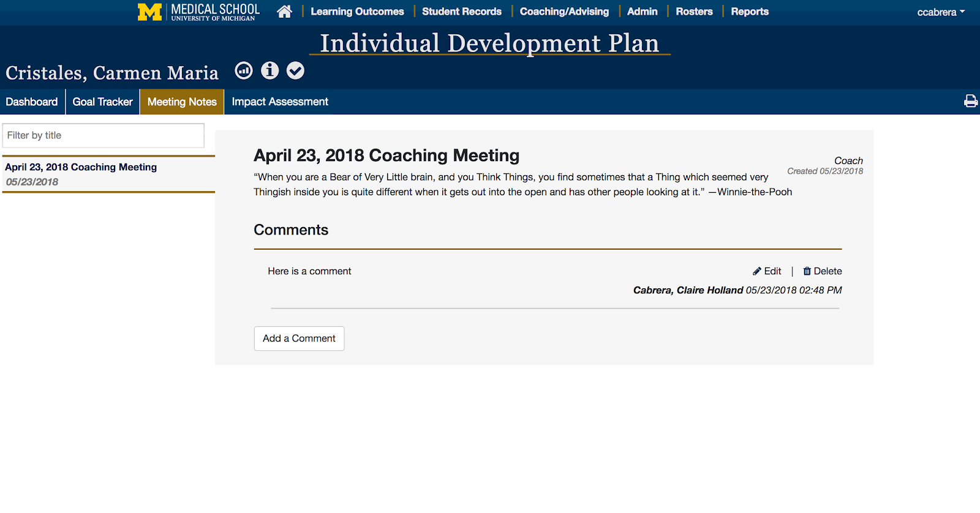Open the Coaching/Advising menu
The width and height of the screenshot is (980, 513).
point(564,12)
